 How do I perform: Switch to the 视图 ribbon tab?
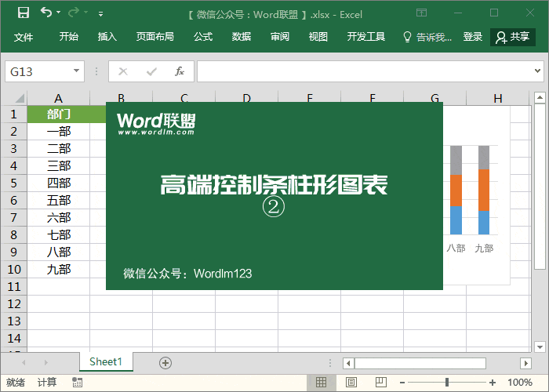(318, 37)
